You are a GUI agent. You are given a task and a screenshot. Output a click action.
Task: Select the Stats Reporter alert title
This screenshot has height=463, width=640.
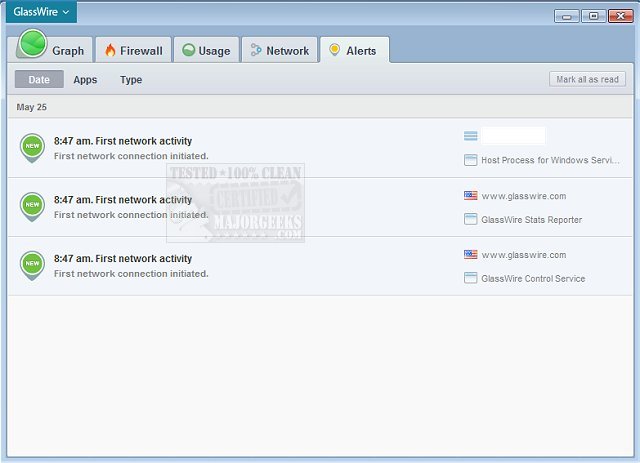[x=123, y=200]
